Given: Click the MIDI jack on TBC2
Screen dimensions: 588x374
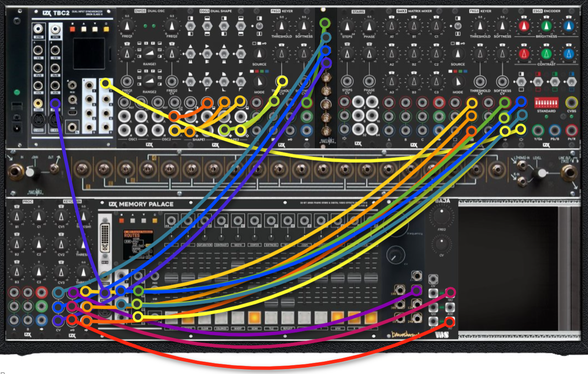Looking at the screenshot, I should pos(72,84).
